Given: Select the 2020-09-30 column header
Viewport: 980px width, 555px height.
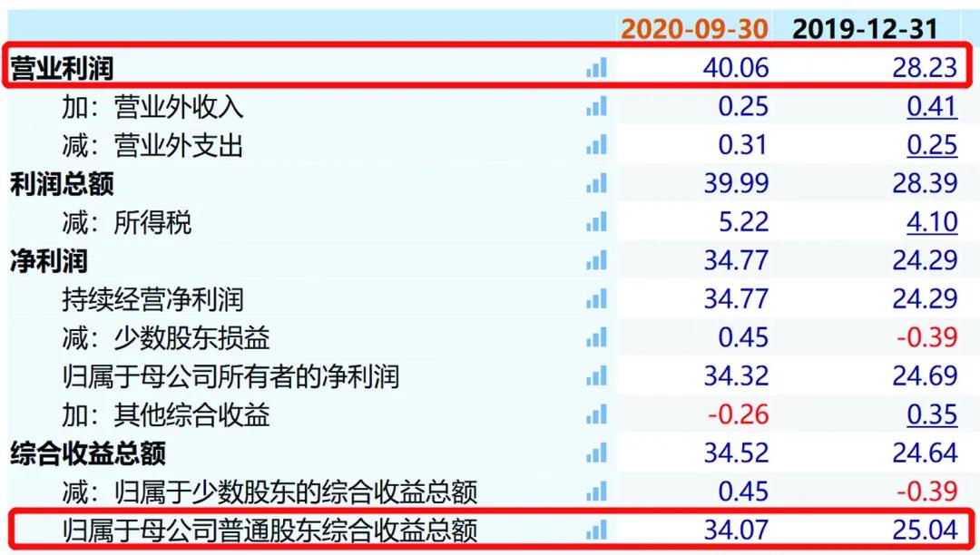Looking at the screenshot, I should point(694,29).
